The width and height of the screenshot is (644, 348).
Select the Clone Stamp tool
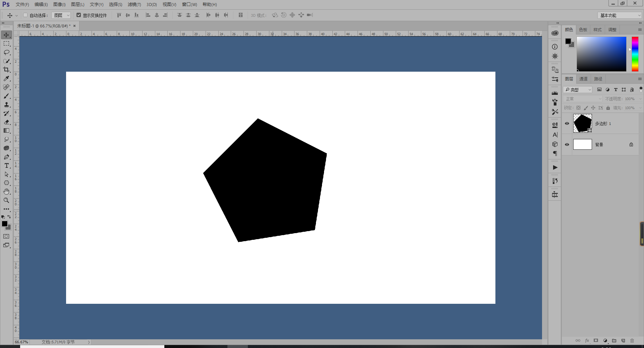(x=6, y=105)
